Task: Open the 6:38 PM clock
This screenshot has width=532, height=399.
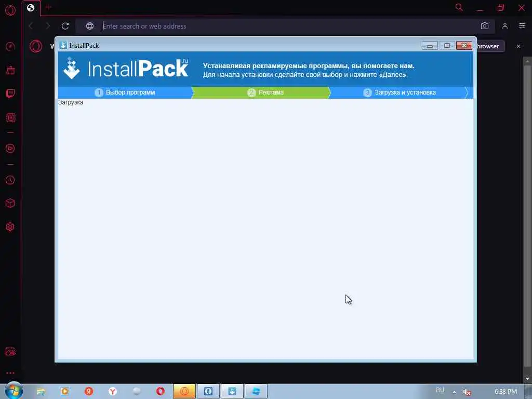Action: pyautogui.click(x=506, y=392)
